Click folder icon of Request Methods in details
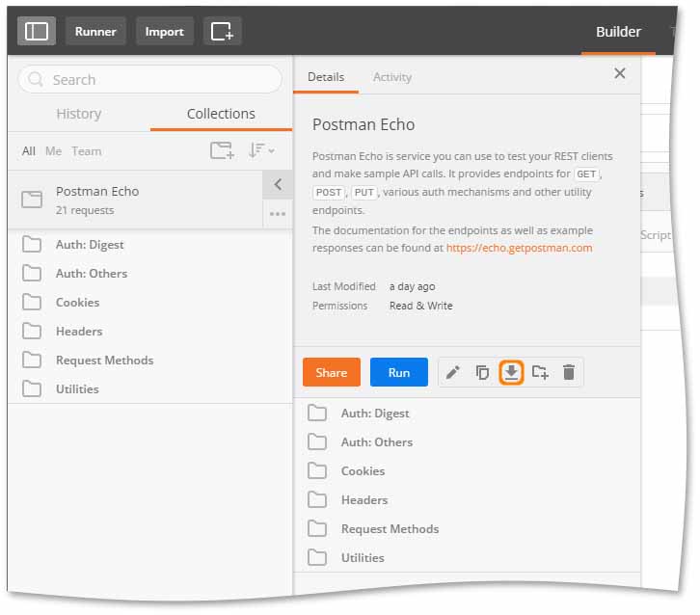The width and height of the screenshot is (700, 615). click(x=317, y=529)
